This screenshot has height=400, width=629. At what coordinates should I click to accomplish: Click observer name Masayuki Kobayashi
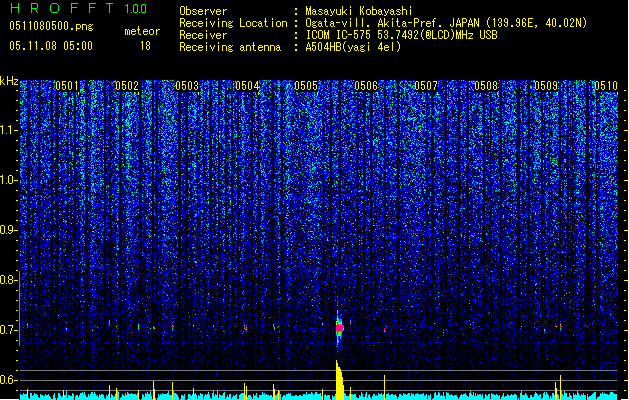tap(359, 11)
